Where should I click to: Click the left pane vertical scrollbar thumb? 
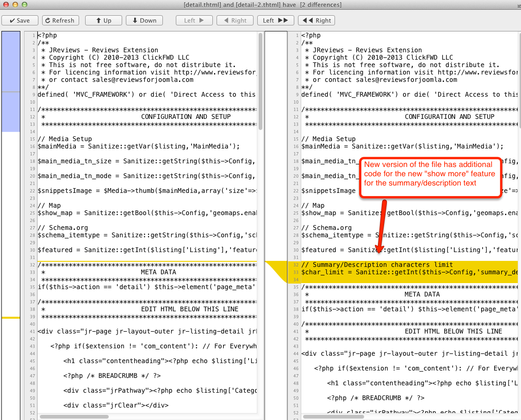click(260, 81)
